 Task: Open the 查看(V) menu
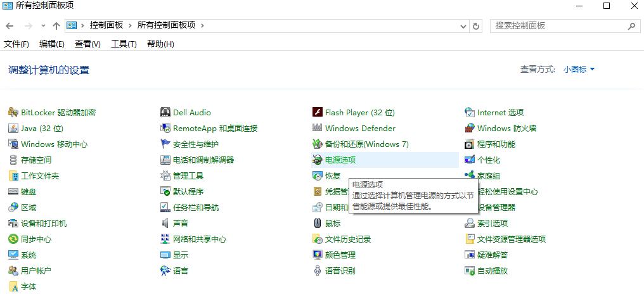(x=87, y=44)
